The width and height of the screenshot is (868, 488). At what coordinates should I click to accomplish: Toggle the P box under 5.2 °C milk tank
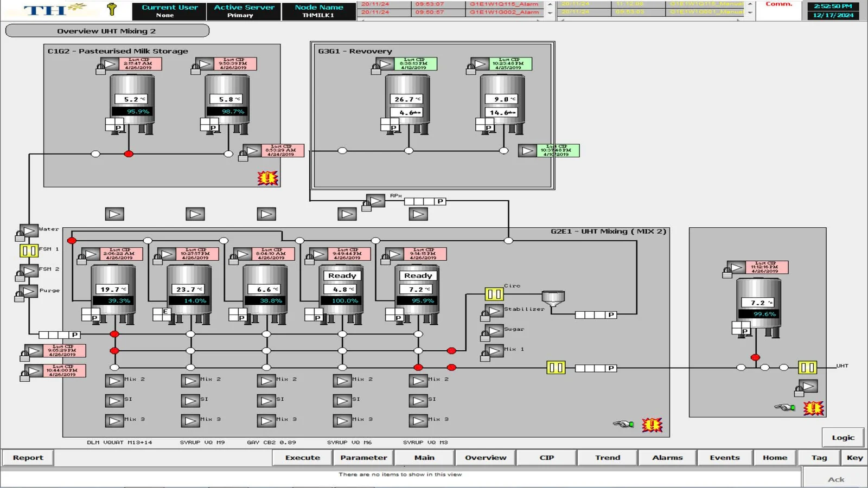118,128
